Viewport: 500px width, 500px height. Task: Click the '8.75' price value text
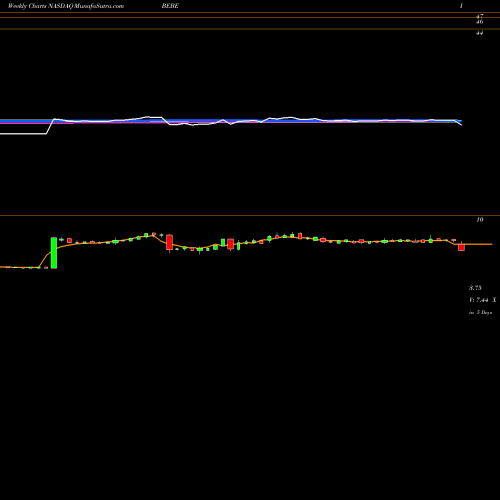[475, 288]
